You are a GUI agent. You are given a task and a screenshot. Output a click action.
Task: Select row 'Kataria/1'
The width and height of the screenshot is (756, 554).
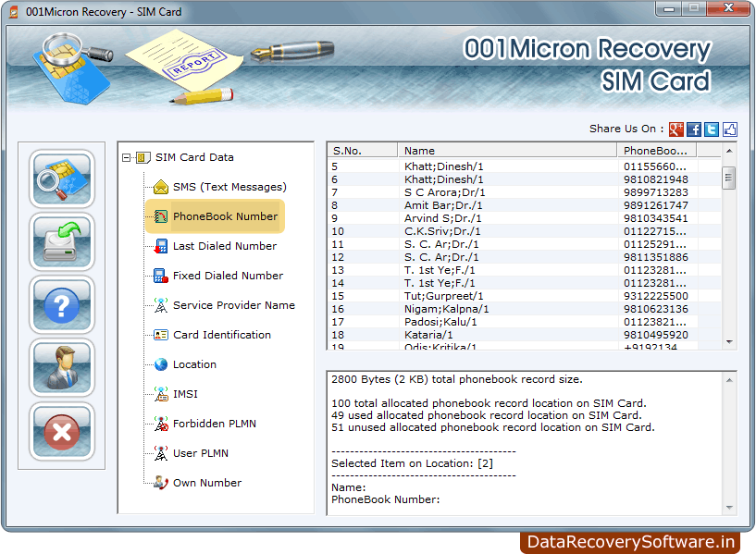point(525,336)
